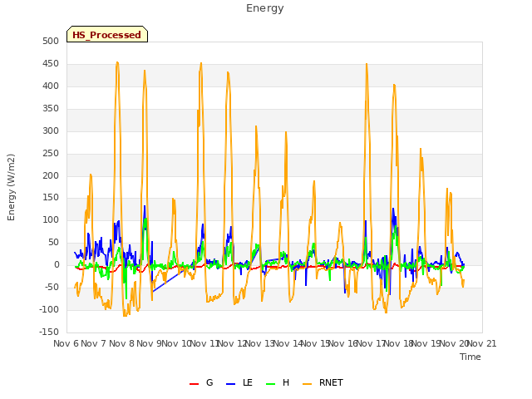The image size is (532, 399).
Task: Click the 100 y-axis tick label
Action: click(51, 219)
